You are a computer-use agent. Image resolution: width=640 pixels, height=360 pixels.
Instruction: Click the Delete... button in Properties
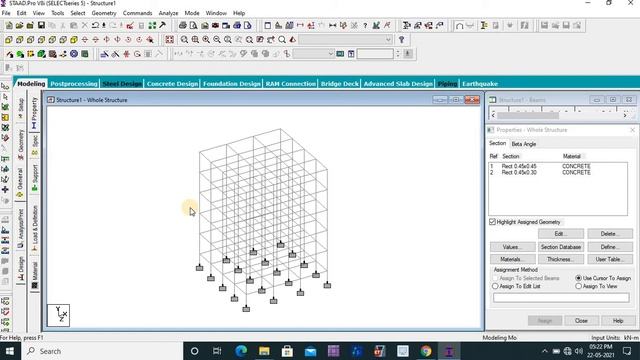(x=610, y=234)
